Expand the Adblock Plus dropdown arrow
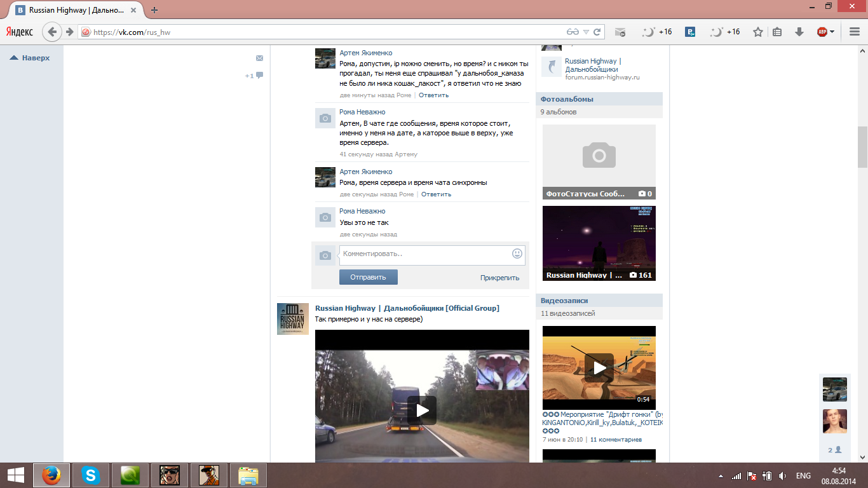This screenshot has height=488, width=868. point(832,32)
